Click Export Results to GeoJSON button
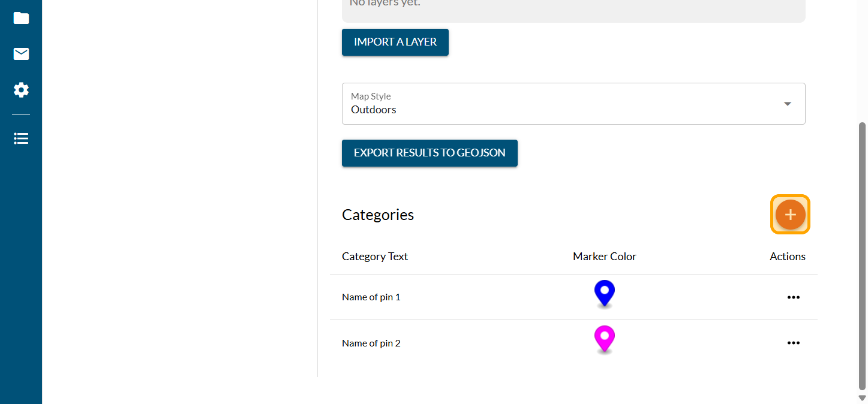Image resolution: width=868 pixels, height=404 pixels. 430,153
